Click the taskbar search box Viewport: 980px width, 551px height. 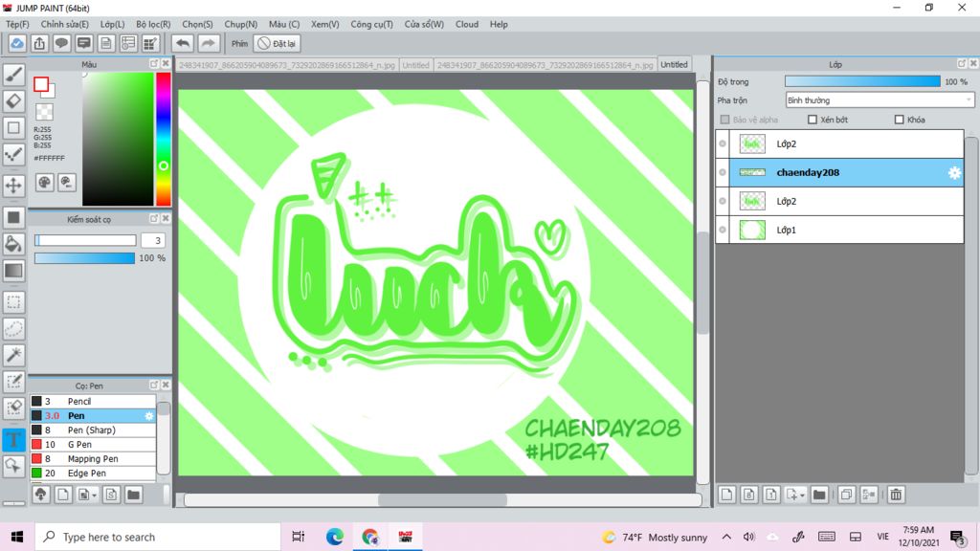point(158,537)
